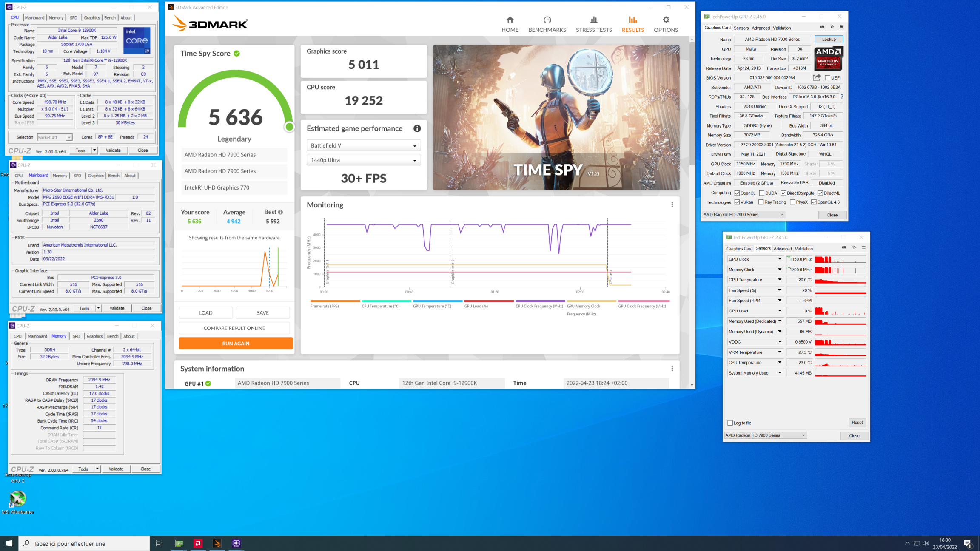Image resolution: width=980 pixels, height=551 pixels.
Task: Open Socket #1 selection dropdown in CPU-Z
Action: click(x=54, y=137)
